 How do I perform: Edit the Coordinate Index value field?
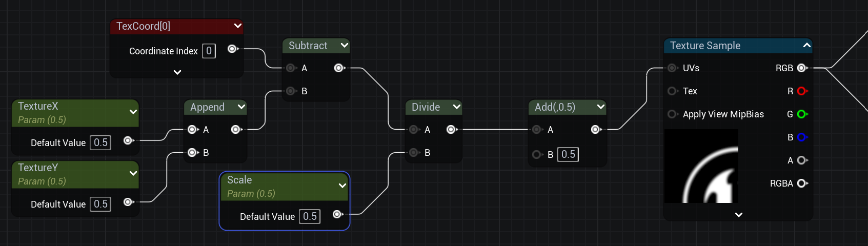click(x=209, y=51)
